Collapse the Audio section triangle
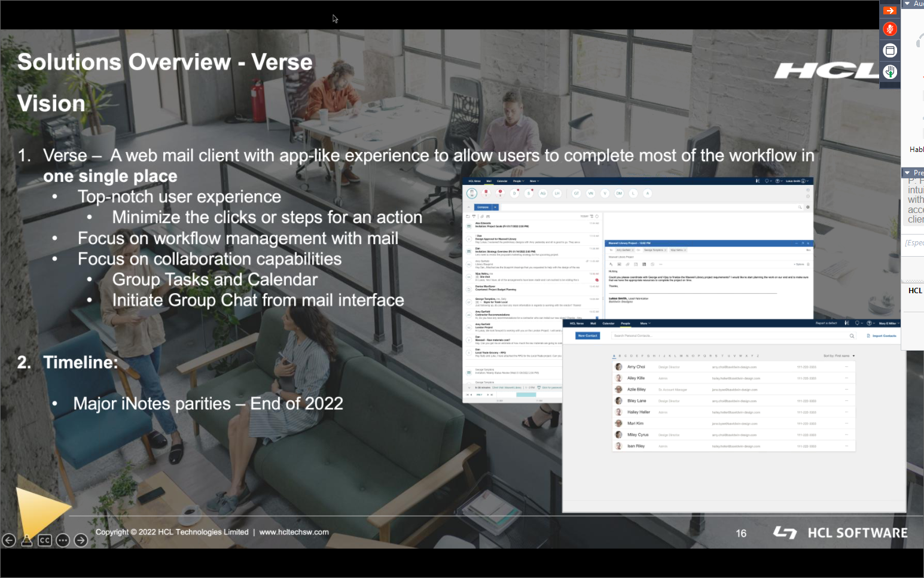Screen dimensions: 924x578 point(907,4)
